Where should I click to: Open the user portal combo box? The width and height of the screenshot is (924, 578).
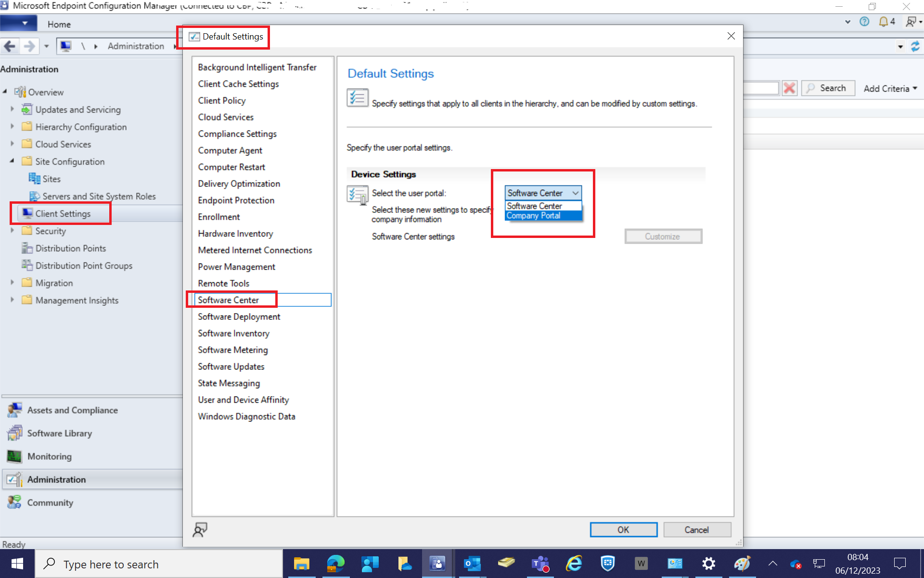543,193
